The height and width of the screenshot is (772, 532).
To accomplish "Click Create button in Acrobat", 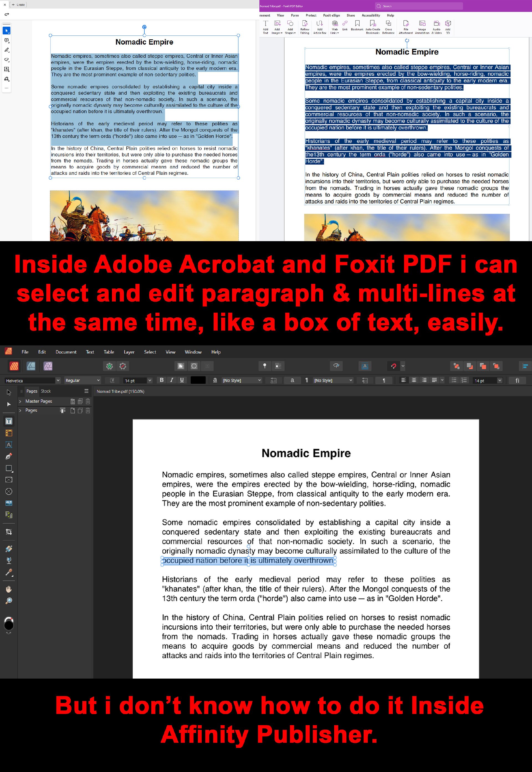I will (19, 5).
